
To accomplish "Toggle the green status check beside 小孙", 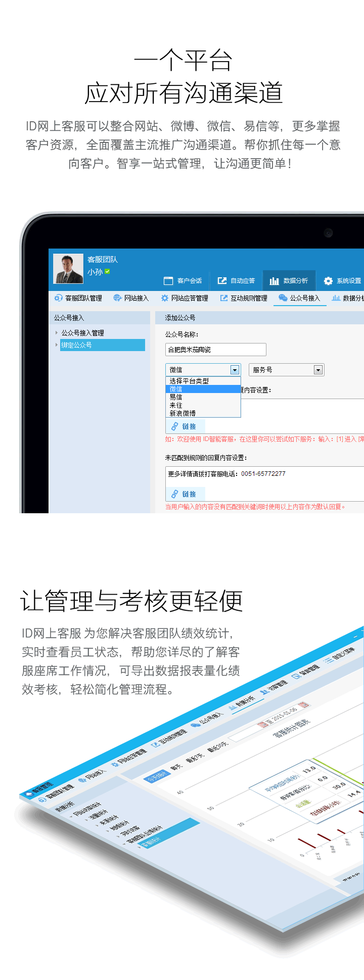I will (107, 272).
